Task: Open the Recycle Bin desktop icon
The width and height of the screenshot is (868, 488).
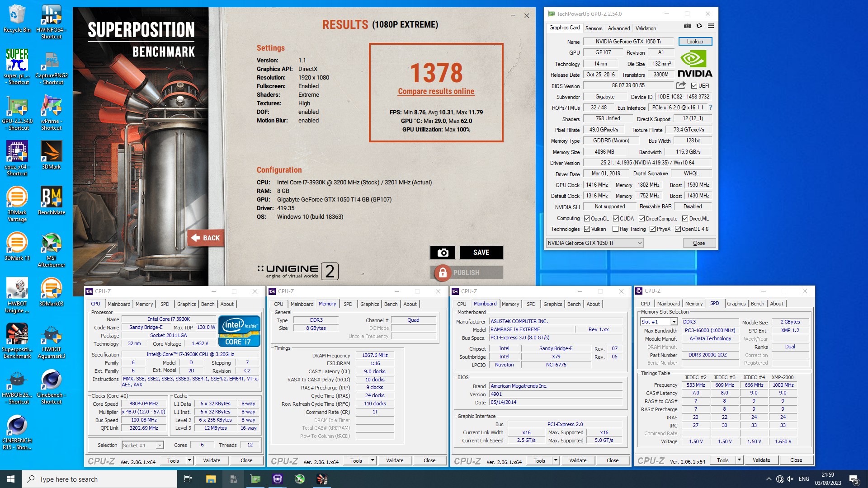Action: click(x=17, y=19)
